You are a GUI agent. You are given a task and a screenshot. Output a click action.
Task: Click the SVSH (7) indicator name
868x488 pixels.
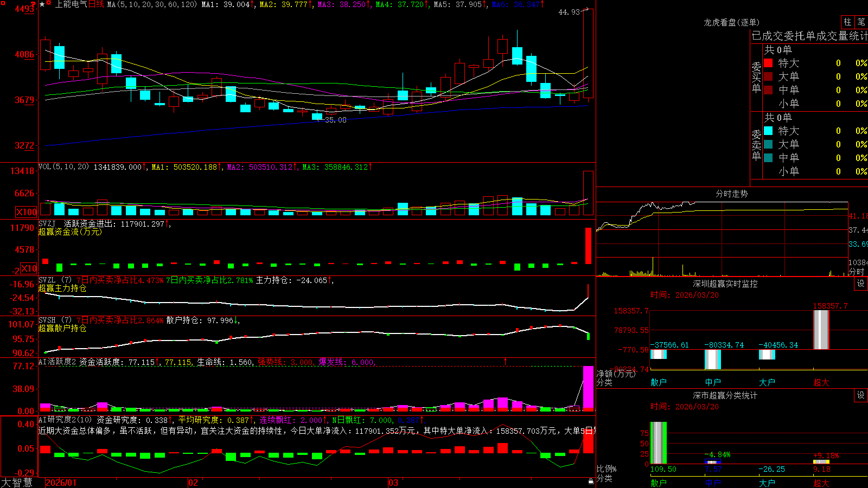pyautogui.click(x=55, y=320)
